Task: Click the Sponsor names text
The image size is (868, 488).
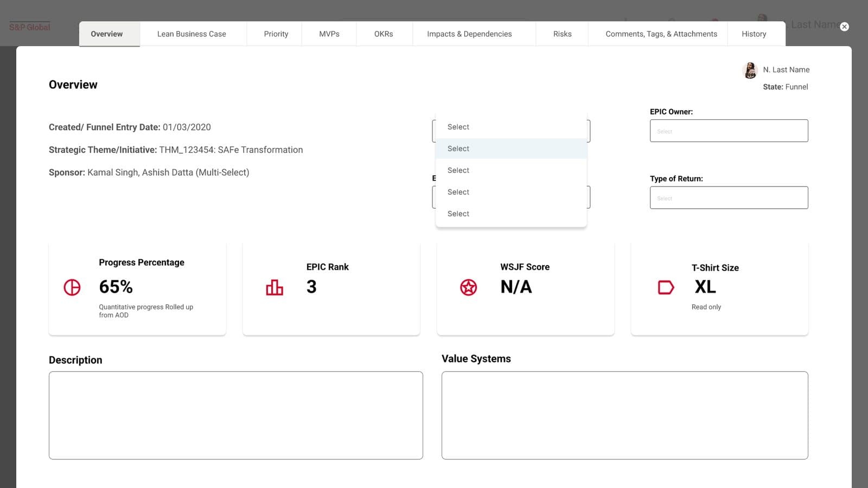Action: coord(149,172)
